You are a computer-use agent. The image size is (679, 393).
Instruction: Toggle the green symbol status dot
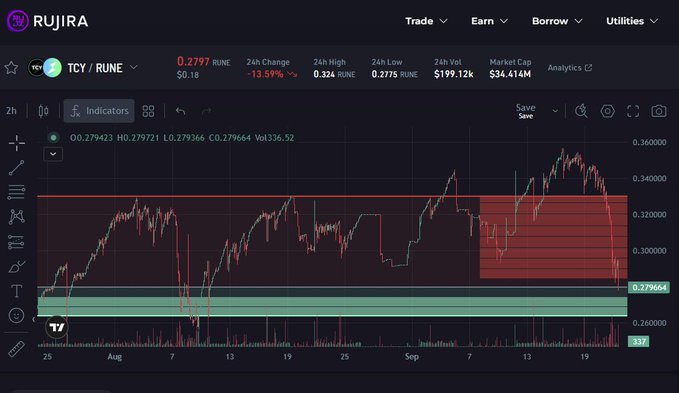(53, 138)
